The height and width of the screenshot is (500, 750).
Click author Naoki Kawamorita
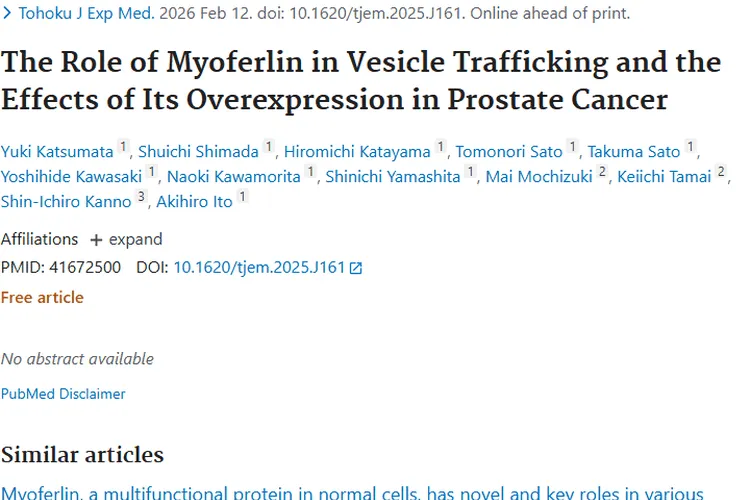(x=231, y=177)
